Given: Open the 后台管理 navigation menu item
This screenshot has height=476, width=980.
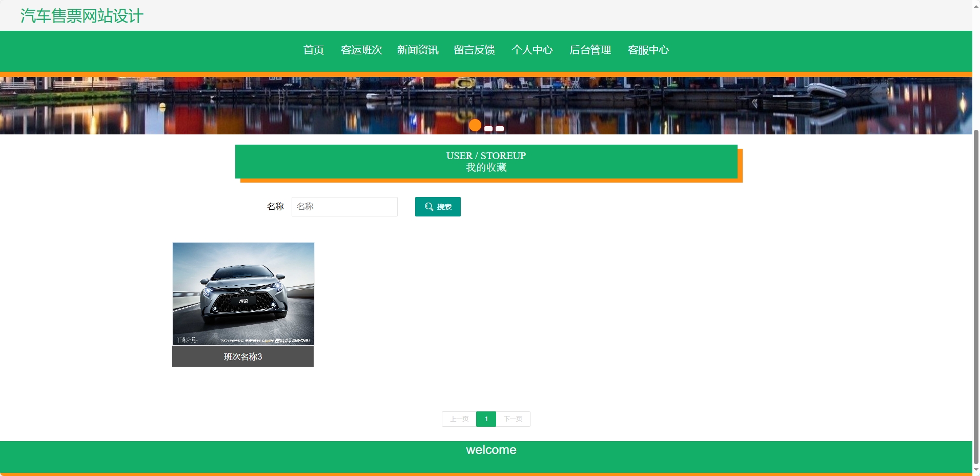Looking at the screenshot, I should 590,50.
